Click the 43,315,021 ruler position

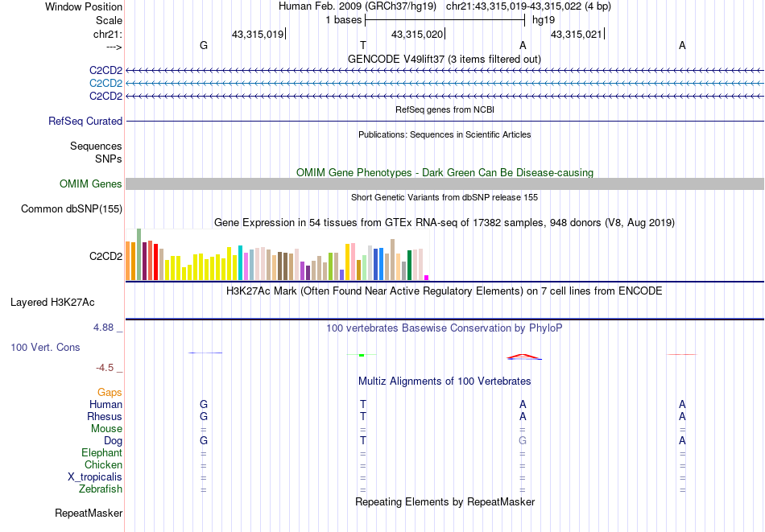577,34
